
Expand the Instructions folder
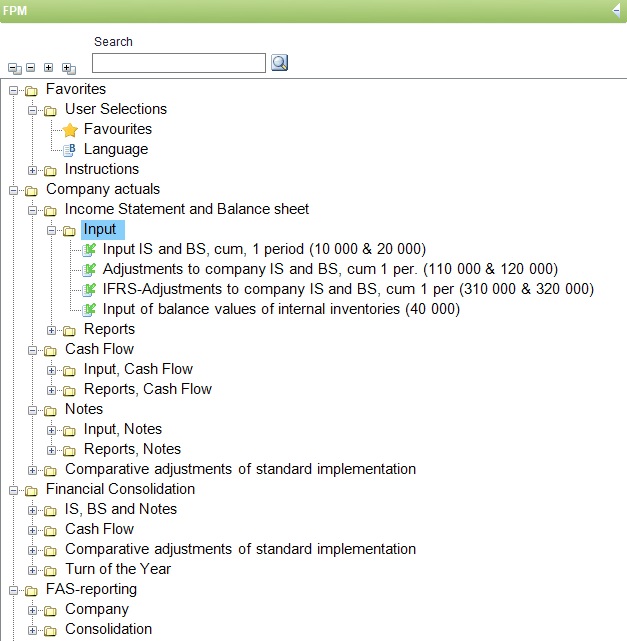click(32, 170)
